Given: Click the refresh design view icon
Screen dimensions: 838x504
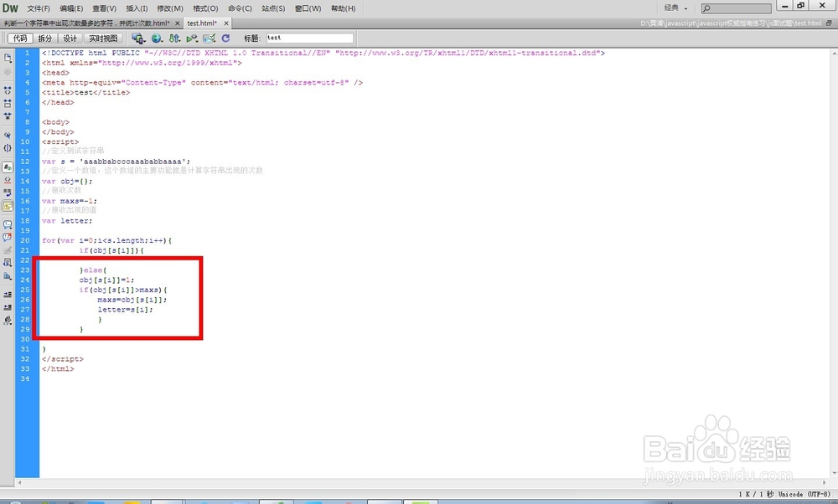Looking at the screenshot, I should coord(225,39).
